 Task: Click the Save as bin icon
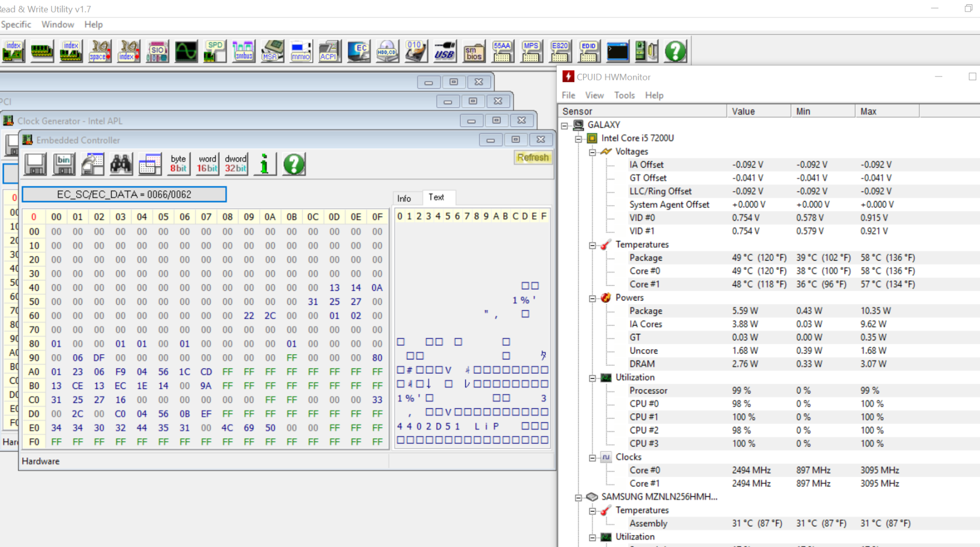[x=64, y=164]
